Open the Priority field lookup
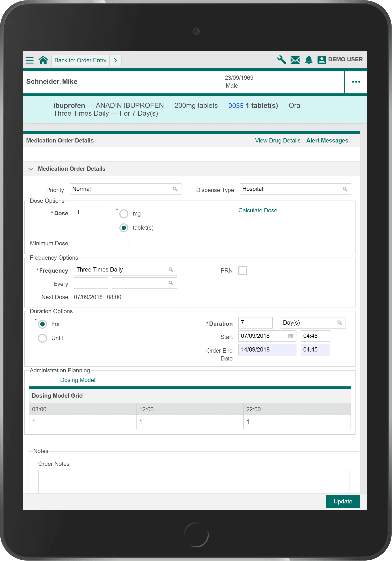392x561 pixels. tap(175, 189)
